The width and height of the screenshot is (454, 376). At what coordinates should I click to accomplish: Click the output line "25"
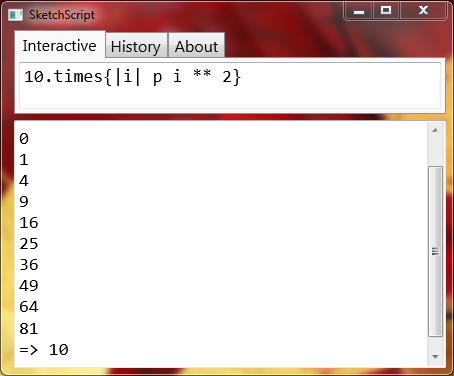(x=29, y=244)
